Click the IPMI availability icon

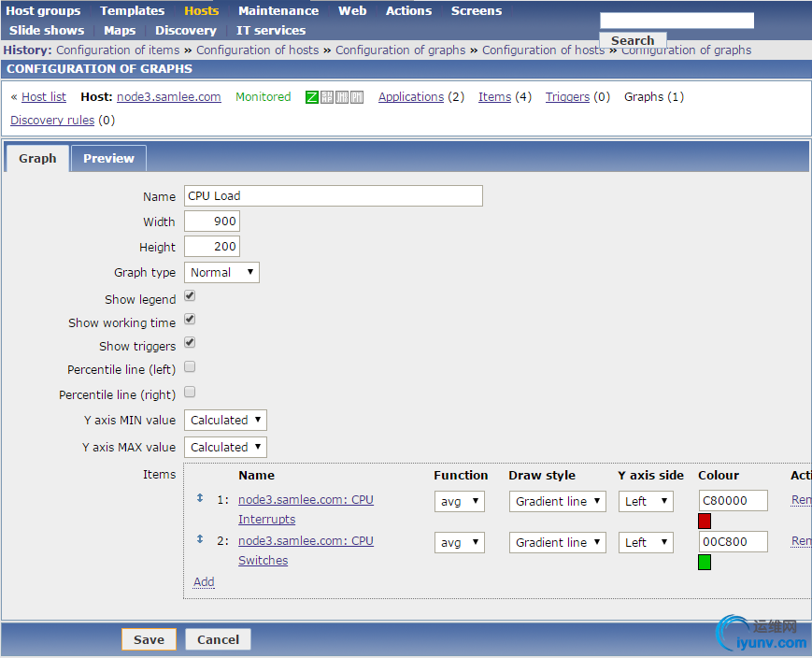coord(357,97)
